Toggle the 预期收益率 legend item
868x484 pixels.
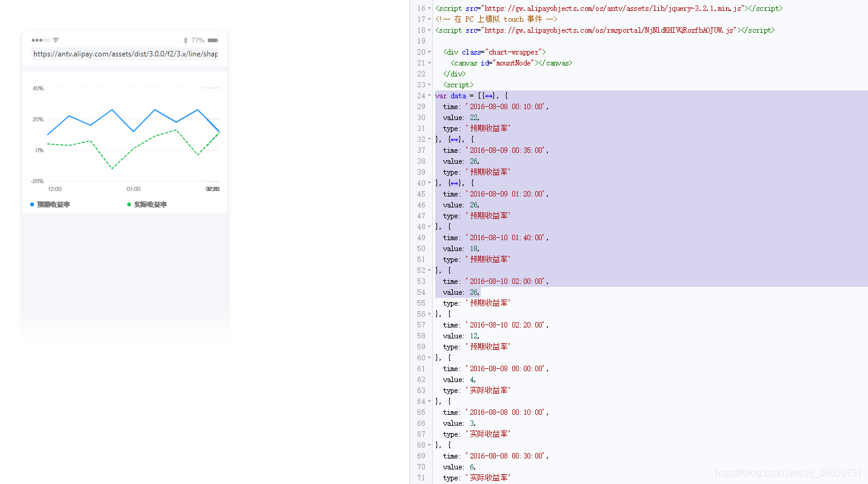click(x=50, y=204)
